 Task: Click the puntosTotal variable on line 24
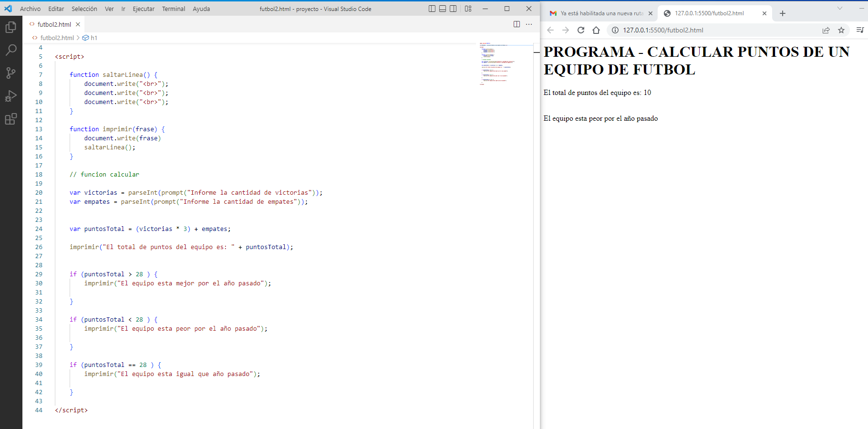[x=104, y=229]
